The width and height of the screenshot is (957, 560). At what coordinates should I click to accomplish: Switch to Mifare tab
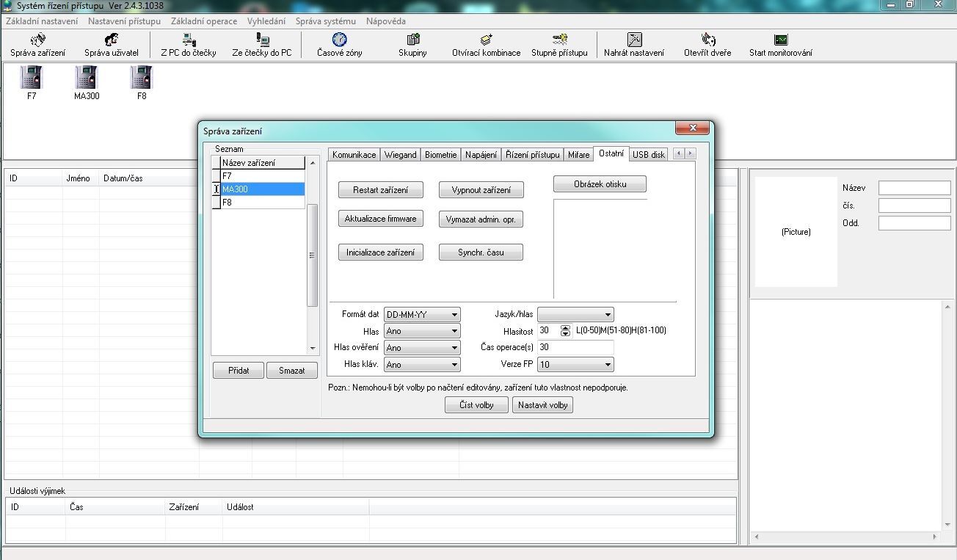[578, 155]
